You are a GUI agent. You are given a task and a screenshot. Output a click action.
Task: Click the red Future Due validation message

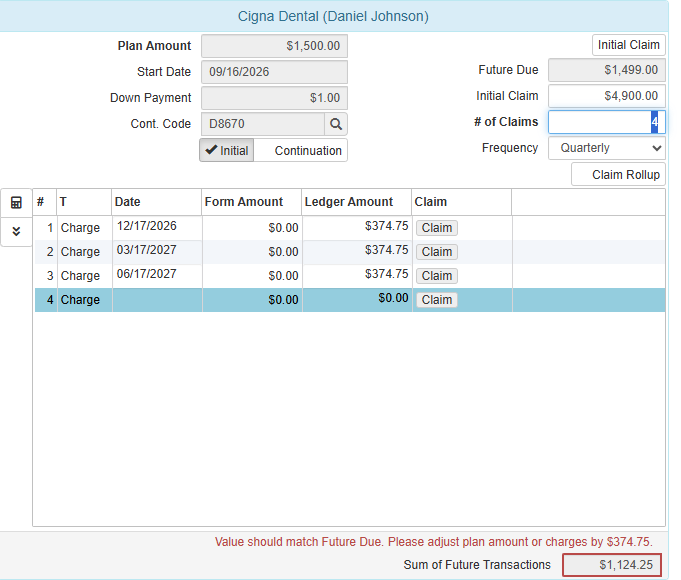point(433,542)
